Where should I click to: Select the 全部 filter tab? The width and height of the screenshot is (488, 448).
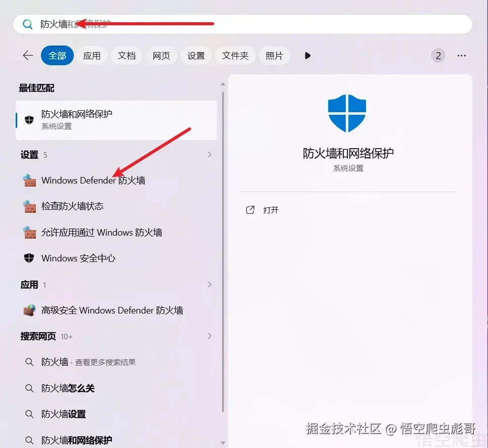pyautogui.click(x=57, y=56)
